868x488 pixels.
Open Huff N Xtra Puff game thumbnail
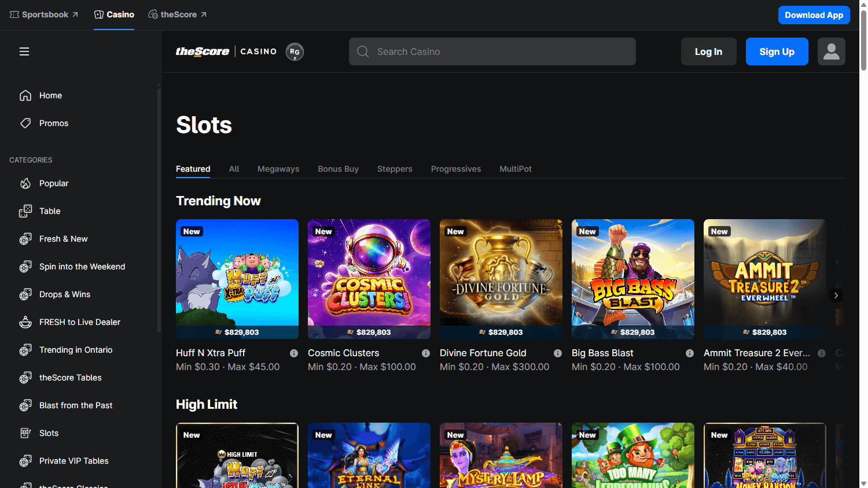click(x=237, y=279)
